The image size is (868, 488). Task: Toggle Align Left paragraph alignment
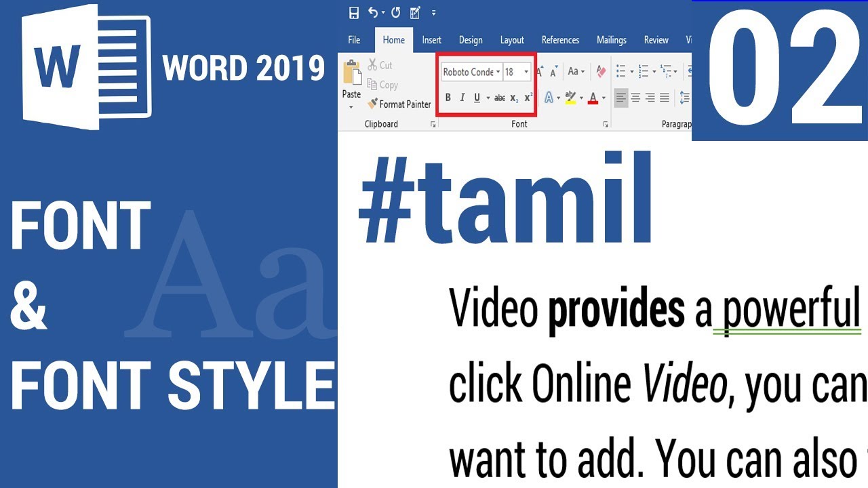click(621, 98)
